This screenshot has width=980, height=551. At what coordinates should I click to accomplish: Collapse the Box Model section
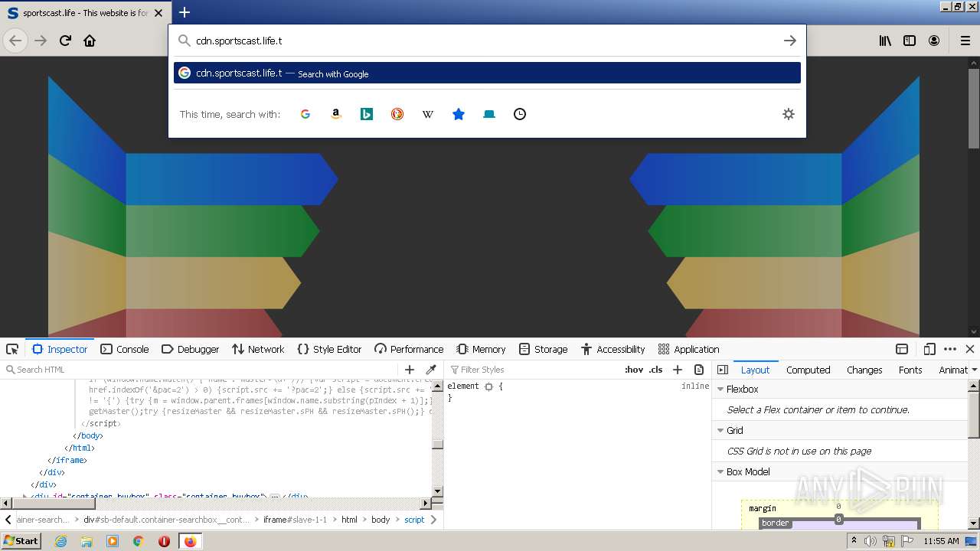coord(720,472)
